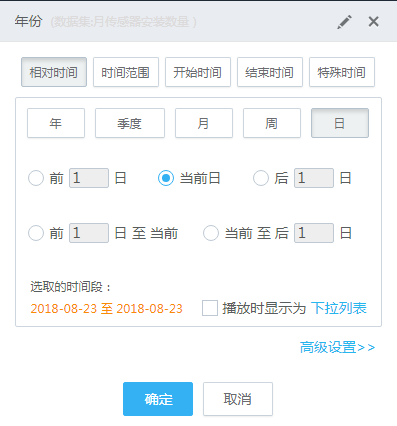Choose the 当前 至 后 N 日 radio option
This screenshot has width=397, height=426.
pyautogui.click(x=211, y=233)
